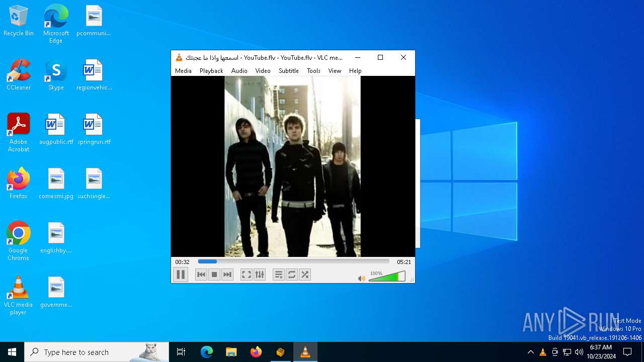Click the taskbar search box
This screenshot has height=362, width=644.
coord(97,352)
